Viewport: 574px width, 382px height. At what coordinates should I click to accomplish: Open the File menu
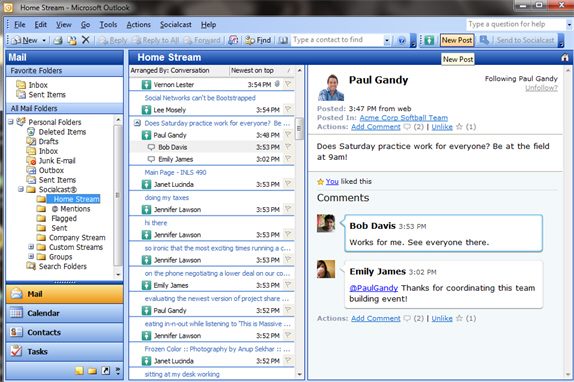[19, 25]
